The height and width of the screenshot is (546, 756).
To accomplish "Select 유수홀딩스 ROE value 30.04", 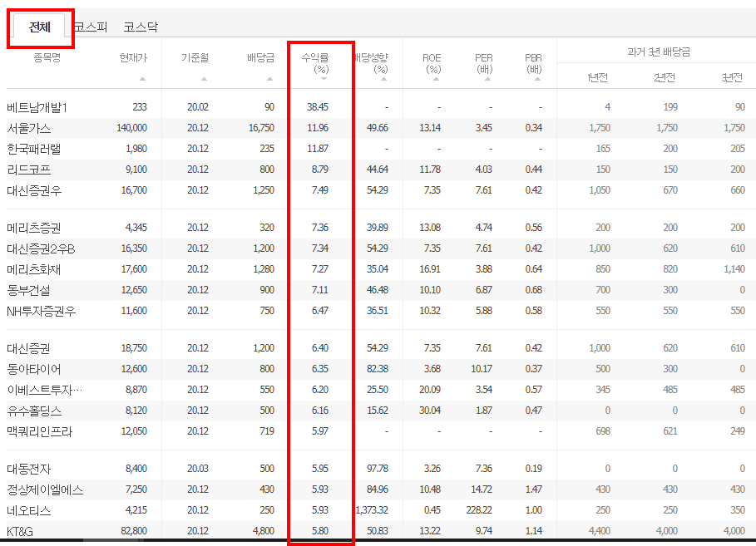I will coord(430,410).
